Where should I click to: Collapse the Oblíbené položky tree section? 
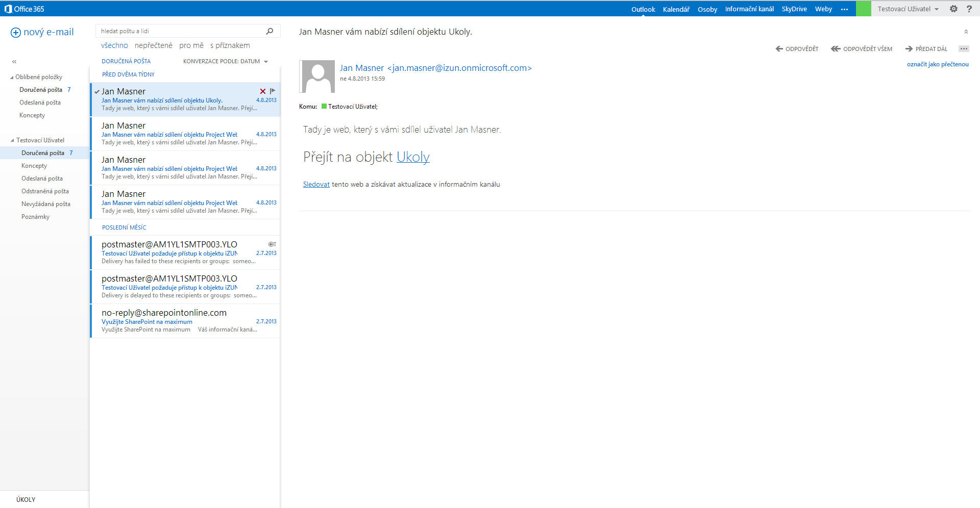coord(12,78)
